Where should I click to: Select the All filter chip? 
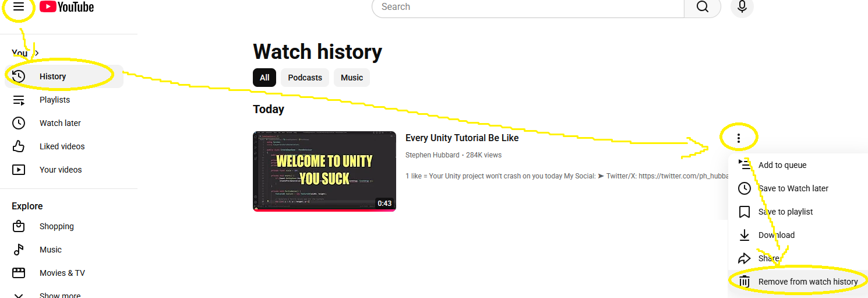(x=264, y=78)
